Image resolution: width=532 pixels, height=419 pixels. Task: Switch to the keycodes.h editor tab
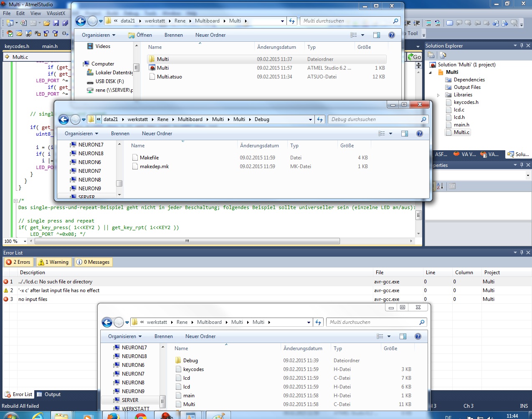(17, 46)
